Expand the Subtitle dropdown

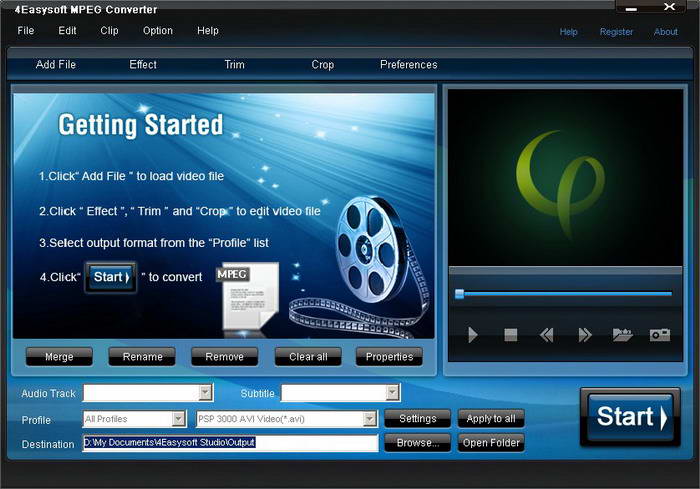coord(392,393)
